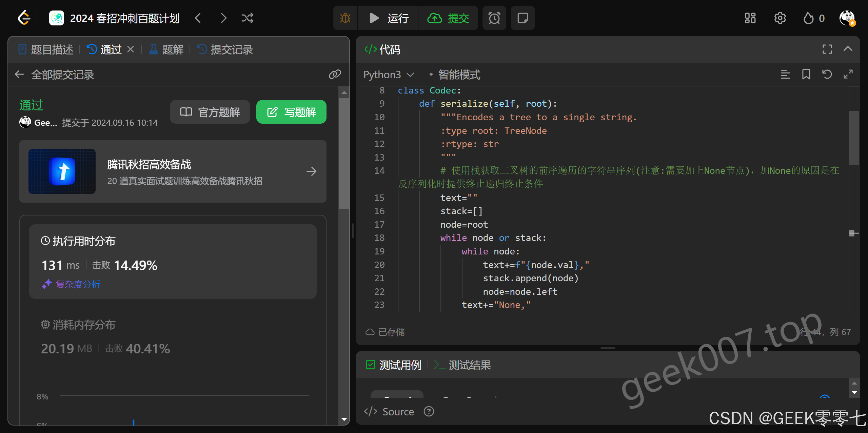
Task: Open the timer alarm clock icon
Action: [494, 18]
